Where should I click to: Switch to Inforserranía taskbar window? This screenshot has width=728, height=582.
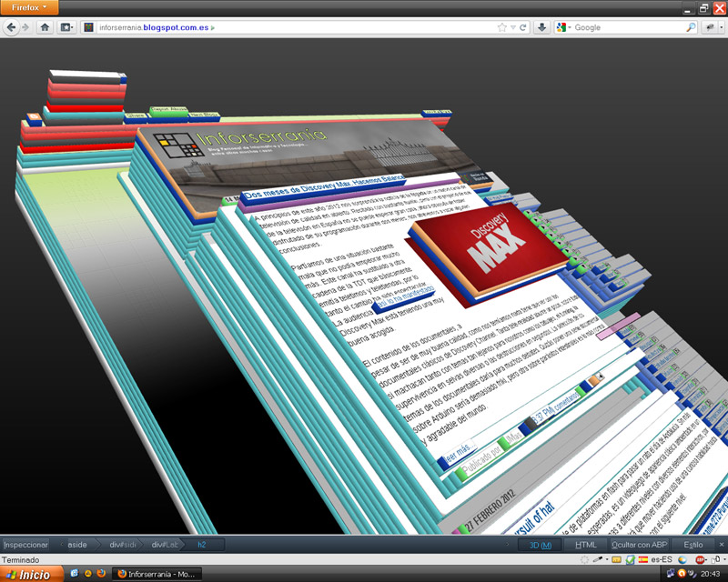tap(157, 574)
